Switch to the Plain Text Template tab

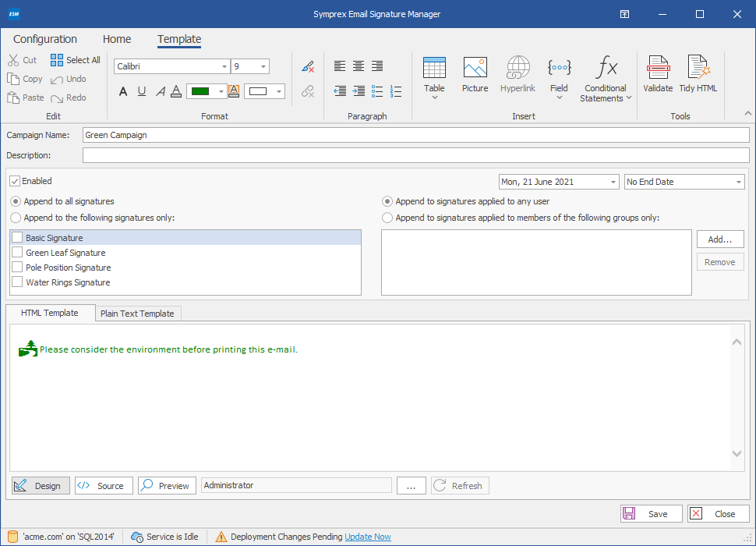(137, 314)
